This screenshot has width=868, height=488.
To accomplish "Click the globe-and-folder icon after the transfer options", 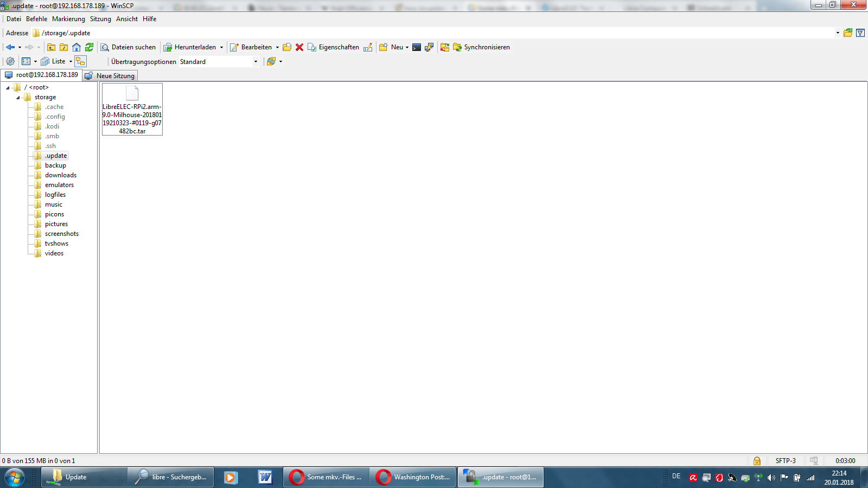I will tap(271, 61).
